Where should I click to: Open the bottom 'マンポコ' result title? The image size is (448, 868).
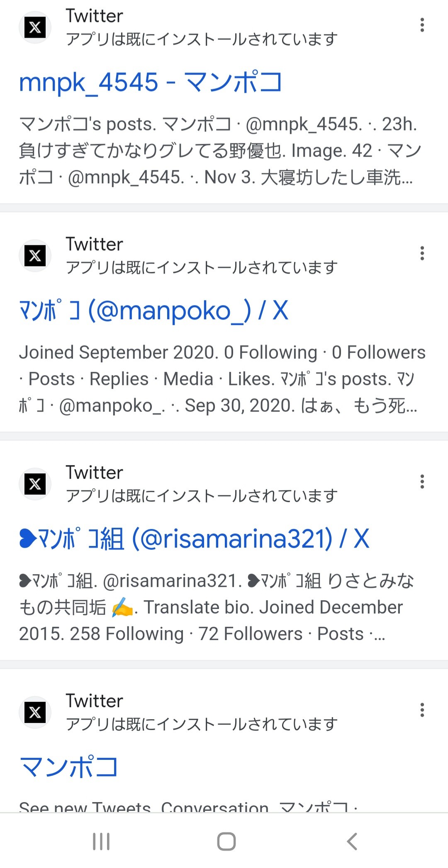click(69, 767)
